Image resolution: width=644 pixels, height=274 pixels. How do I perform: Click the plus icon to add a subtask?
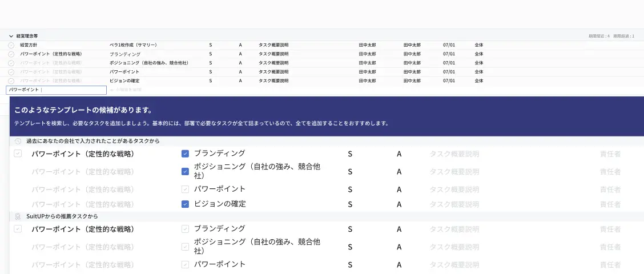pyautogui.click(x=112, y=90)
